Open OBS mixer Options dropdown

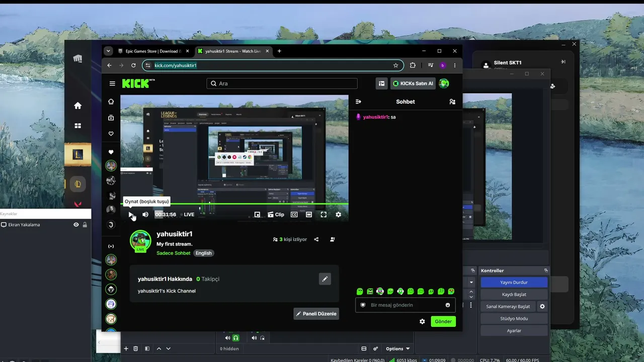point(397,348)
